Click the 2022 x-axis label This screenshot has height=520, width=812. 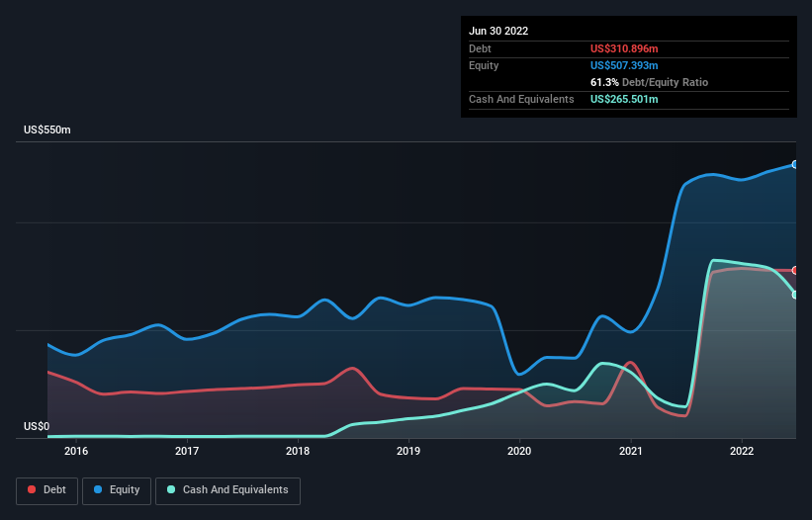pos(742,451)
